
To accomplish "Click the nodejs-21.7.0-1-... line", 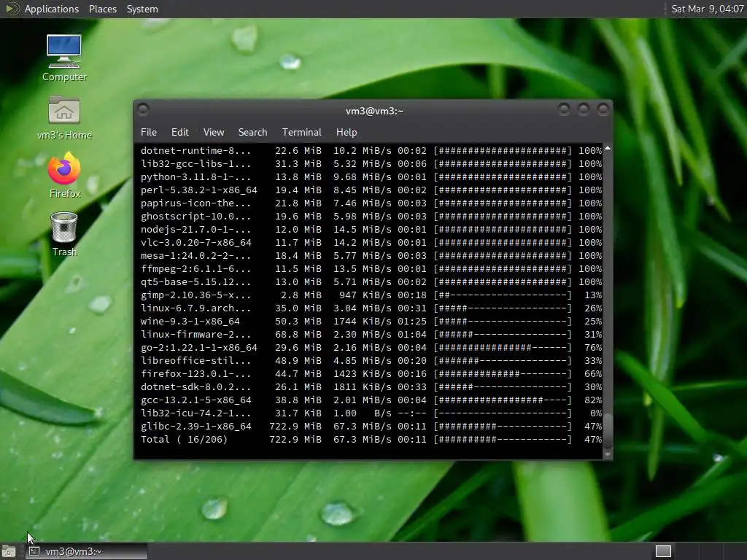I will tap(371, 229).
